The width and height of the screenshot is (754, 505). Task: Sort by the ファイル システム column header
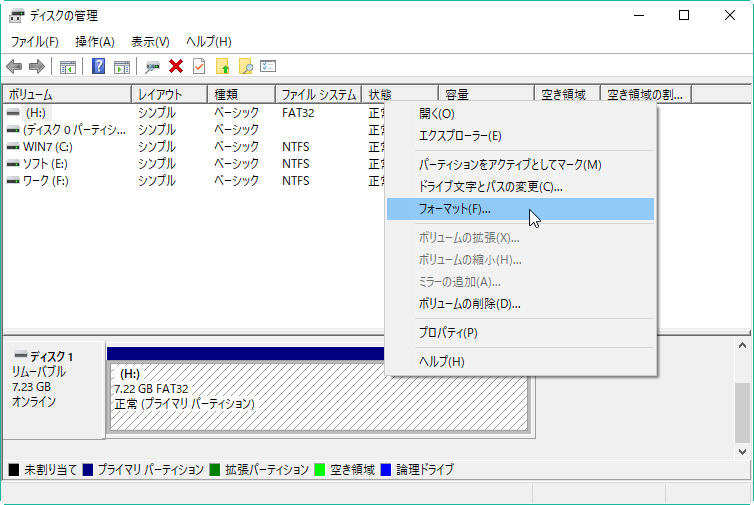click(x=318, y=95)
